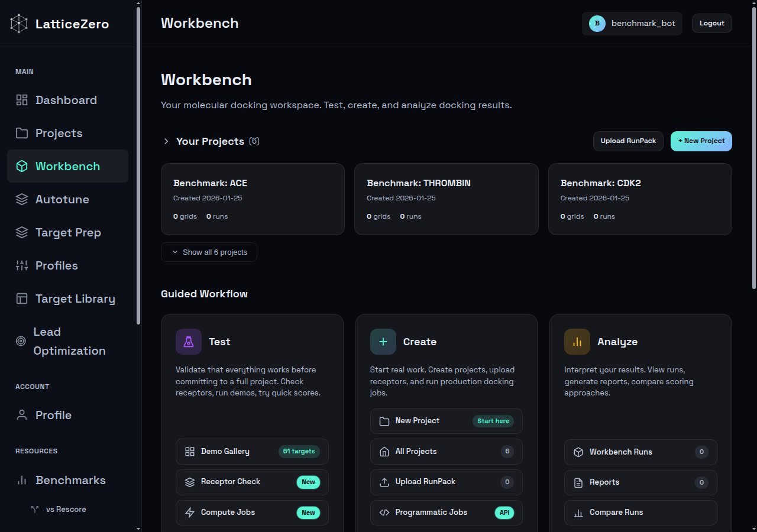Click the purple flask Test icon
This screenshot has height=532, width=757.
[189, 342]
